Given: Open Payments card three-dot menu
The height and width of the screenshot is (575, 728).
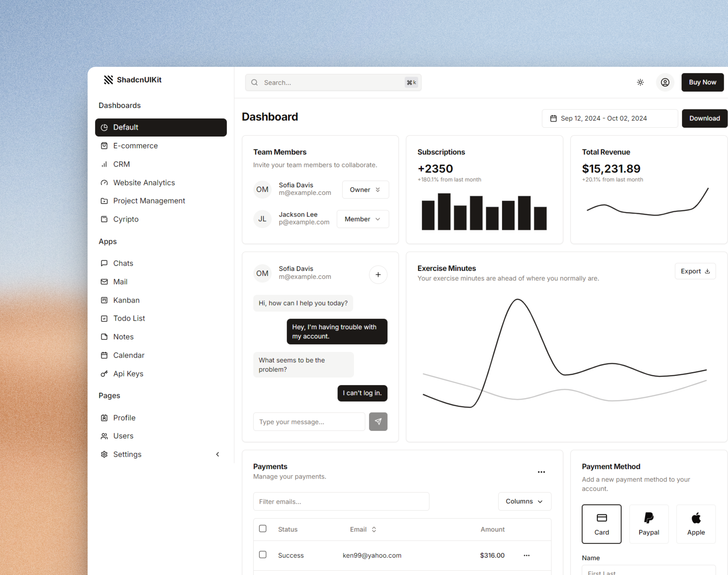Looking at the screenshot, I should [541, 472].
